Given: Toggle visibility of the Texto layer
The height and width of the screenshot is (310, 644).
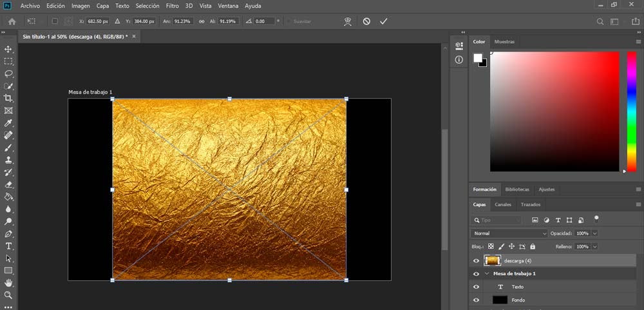Looking at the screenshot, I should [x=477, y=287].
